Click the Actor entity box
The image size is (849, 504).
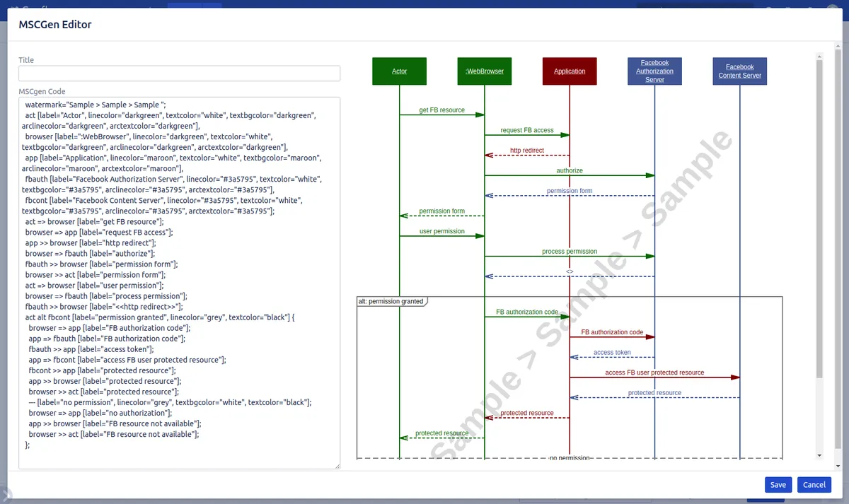[400, 71]
